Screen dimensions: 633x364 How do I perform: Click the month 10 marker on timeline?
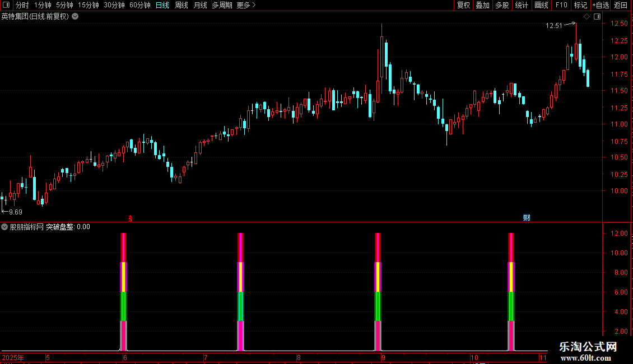(474, 357)
